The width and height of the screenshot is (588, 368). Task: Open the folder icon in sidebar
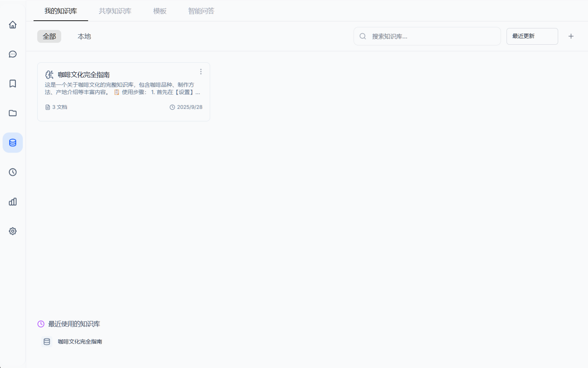tap(13, 113)
